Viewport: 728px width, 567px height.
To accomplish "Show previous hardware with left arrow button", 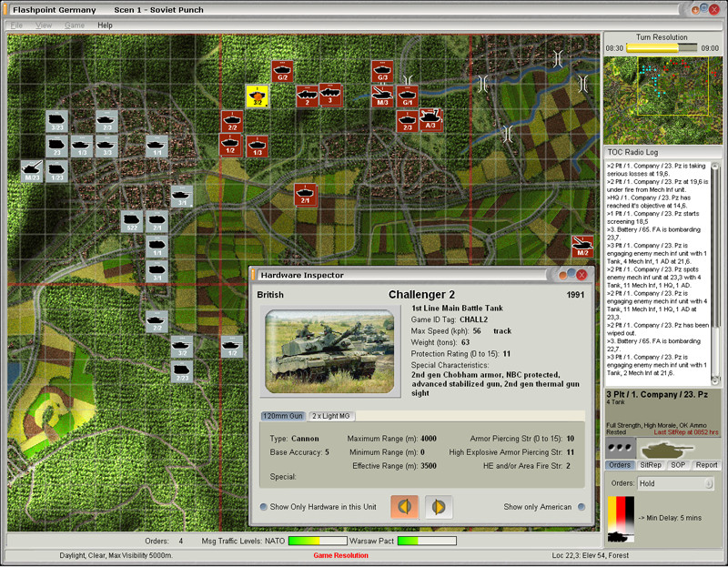I will pyautogui.click(x=405, y=507).
